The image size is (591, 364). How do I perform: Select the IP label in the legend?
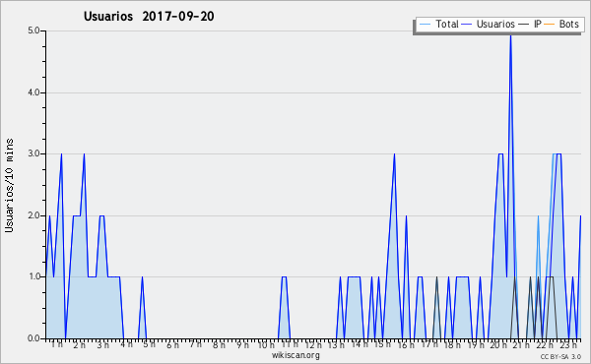(538, 24)
